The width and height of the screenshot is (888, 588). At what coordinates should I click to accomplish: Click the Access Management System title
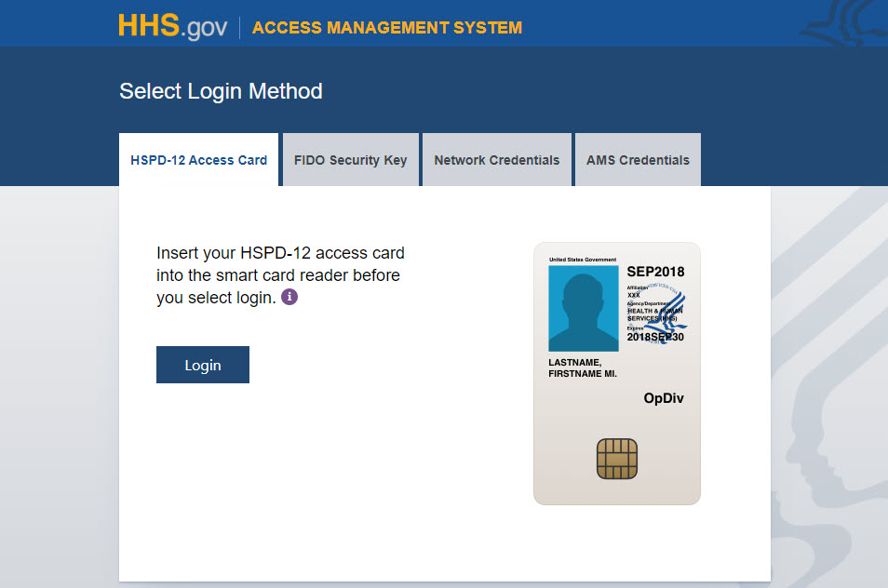(x=386, y=28)
